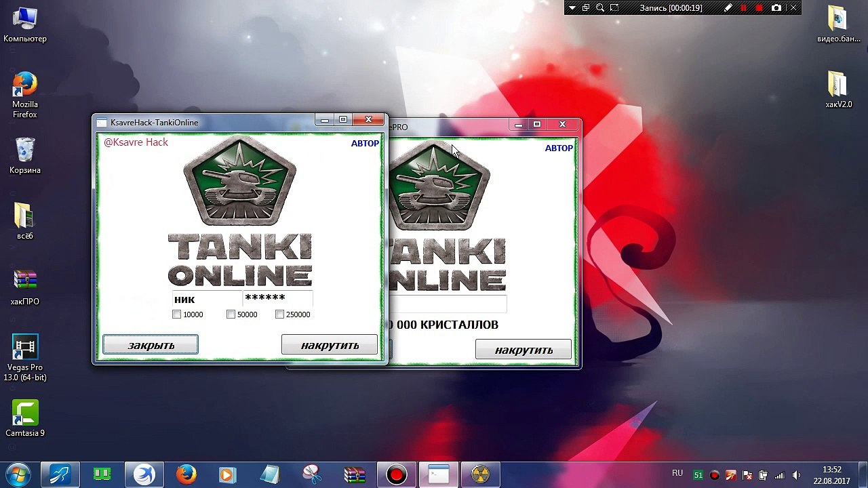Select the Корзина recycle bin icon
Screen dimensions: 868x488
(25, 156)
